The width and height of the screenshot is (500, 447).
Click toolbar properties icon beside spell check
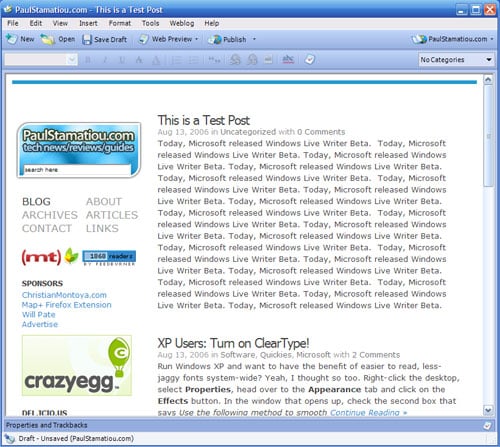[310, 60]
